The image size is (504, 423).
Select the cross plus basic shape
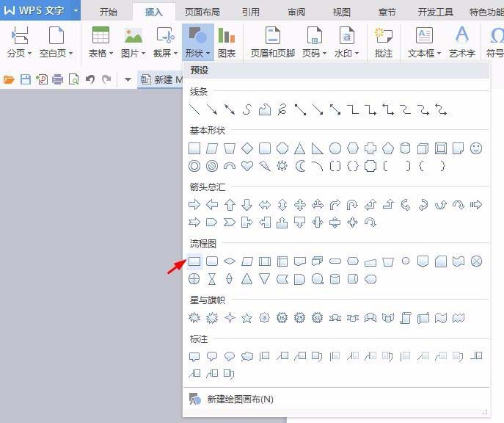point(370,148)
